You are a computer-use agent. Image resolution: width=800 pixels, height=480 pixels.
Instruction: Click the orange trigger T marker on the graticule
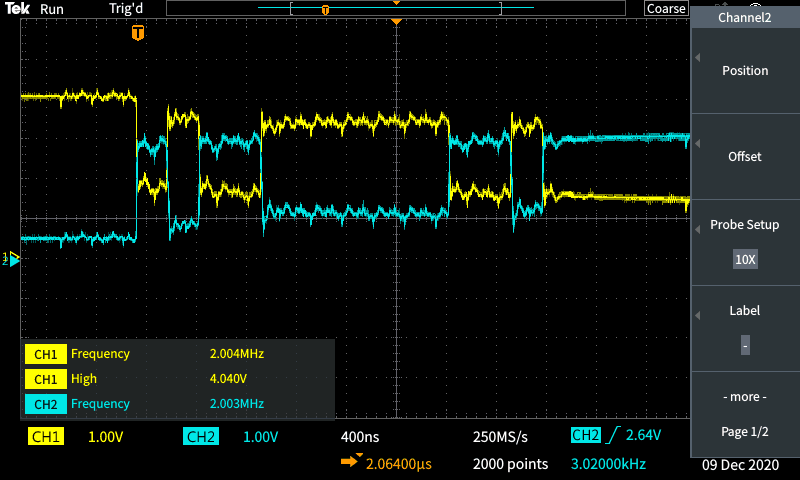[138, 33]
